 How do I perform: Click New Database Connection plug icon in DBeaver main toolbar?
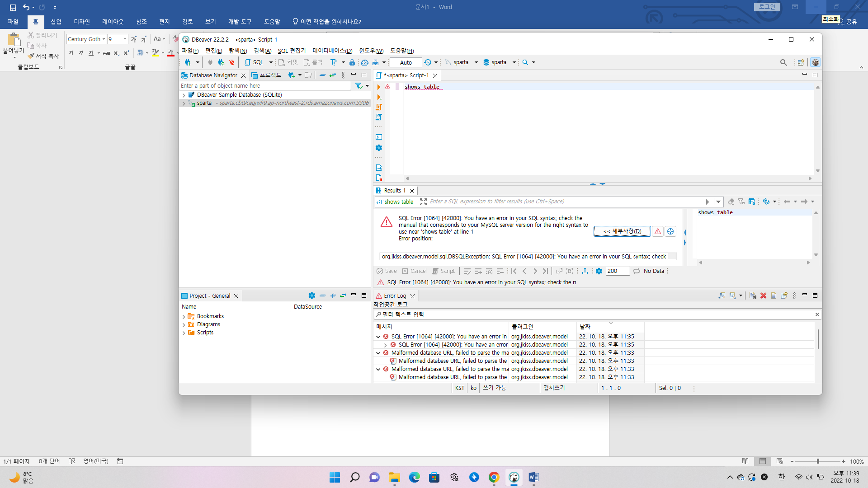coord(188,62)
